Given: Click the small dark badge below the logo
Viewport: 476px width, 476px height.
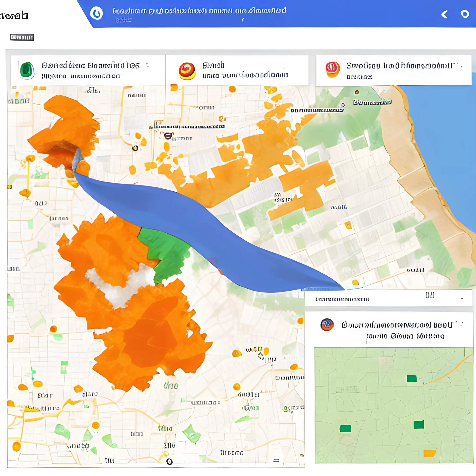Looking at the screenshot, I should [22, 37].
